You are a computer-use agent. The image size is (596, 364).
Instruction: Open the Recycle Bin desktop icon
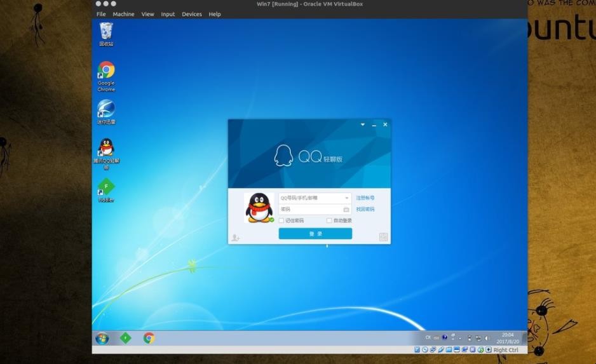pyautogui.click(x=106, y=34)
